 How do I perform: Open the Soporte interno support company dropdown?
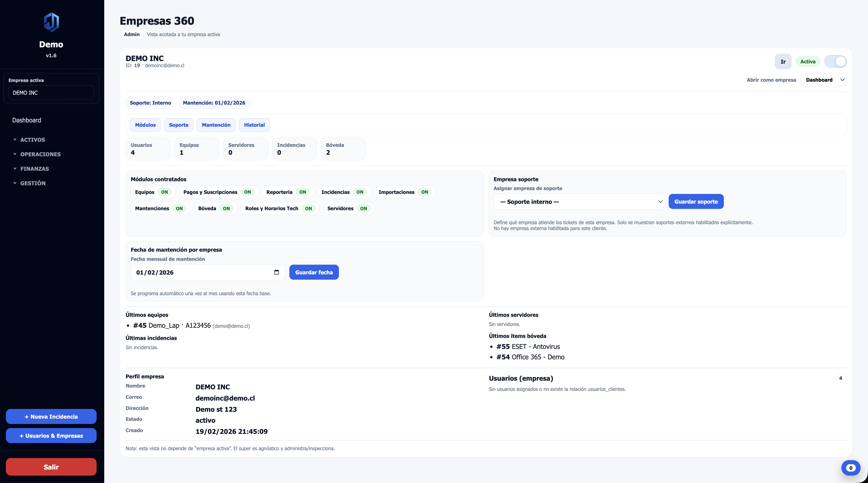click(x=579, y=202)
